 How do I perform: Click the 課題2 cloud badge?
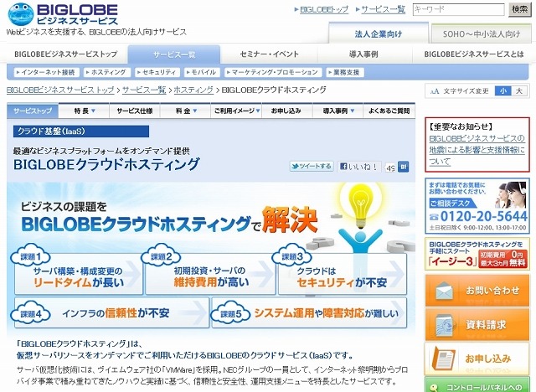pyautogui.click(x=161, y=255)
